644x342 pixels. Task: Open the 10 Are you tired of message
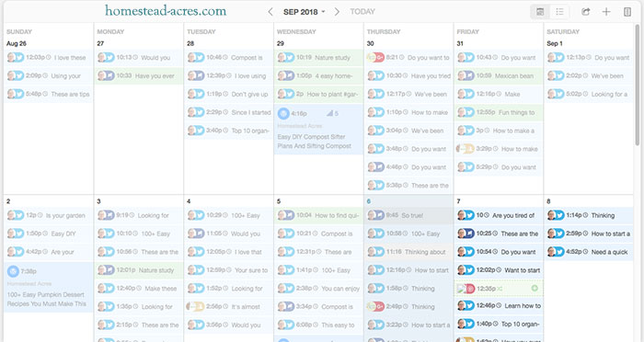(x=499, y=215)
